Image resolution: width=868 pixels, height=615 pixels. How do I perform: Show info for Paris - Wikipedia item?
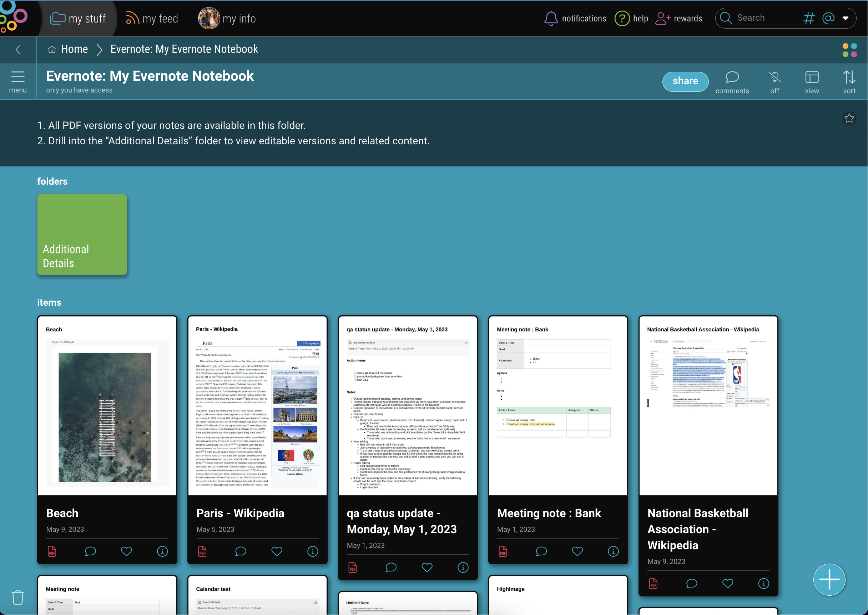[313, 551]
